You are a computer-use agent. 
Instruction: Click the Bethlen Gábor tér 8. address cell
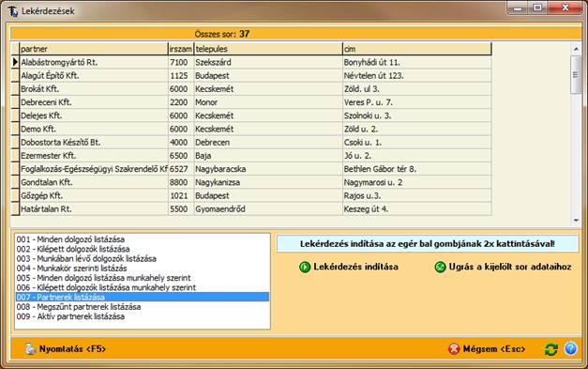pyautogui.click(x=417, y=169)
